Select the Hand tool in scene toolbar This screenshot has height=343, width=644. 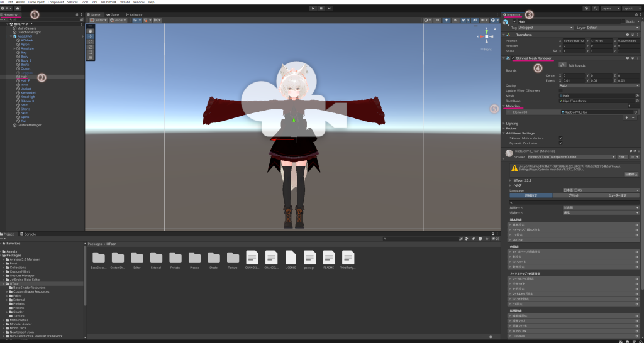90,30
